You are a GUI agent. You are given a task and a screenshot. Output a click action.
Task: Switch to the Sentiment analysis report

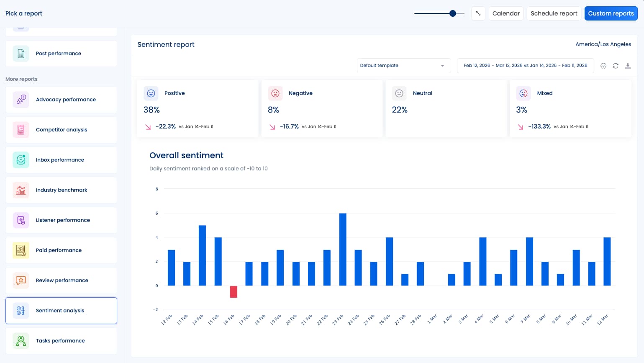[61, 311]
